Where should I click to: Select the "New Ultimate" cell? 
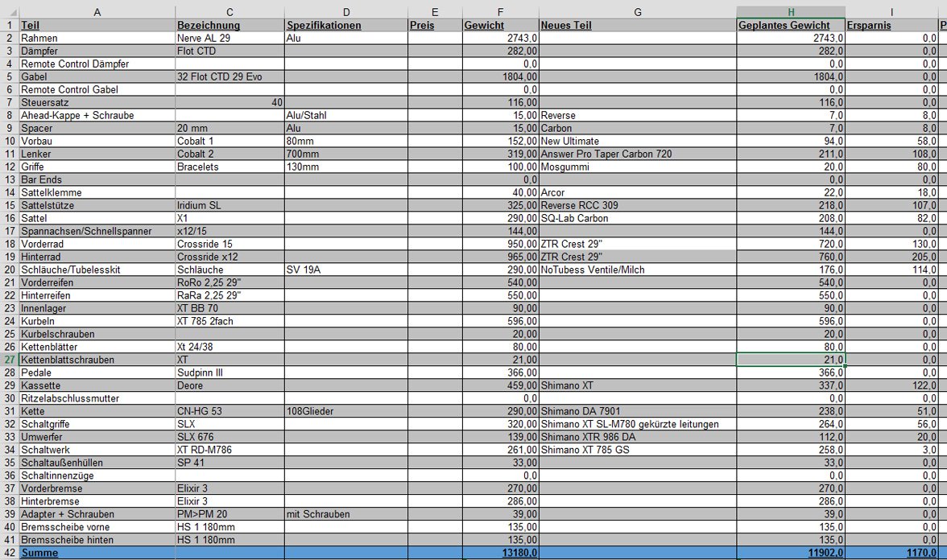click(637, 142)
